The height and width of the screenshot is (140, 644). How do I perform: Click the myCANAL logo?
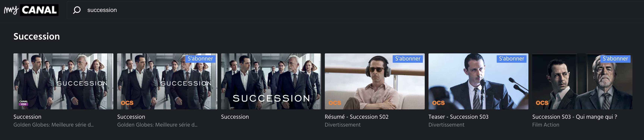click(x=31, y=10)
